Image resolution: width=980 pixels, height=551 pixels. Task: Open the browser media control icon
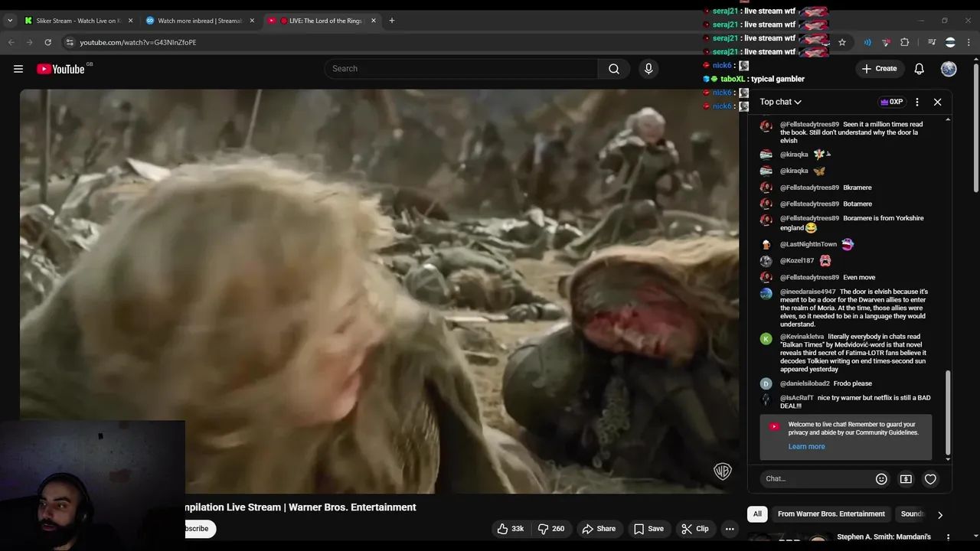(932, 42)
